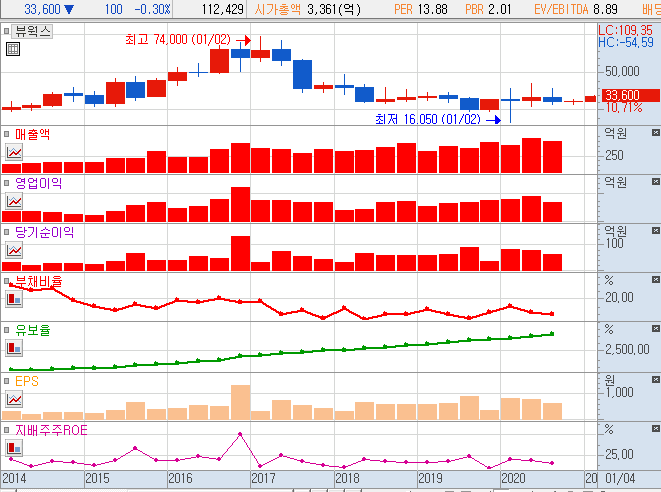Click the HC:-54.59 indicator
661x492 pixels.
[626, 42]
